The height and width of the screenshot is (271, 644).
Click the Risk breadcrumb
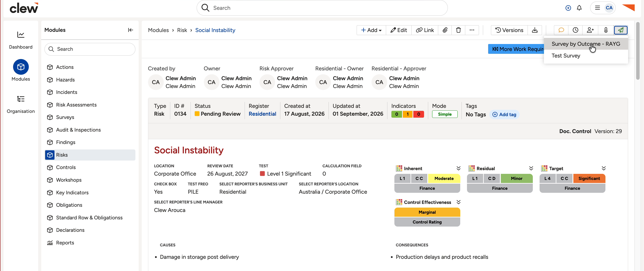(x=182, y=30)
